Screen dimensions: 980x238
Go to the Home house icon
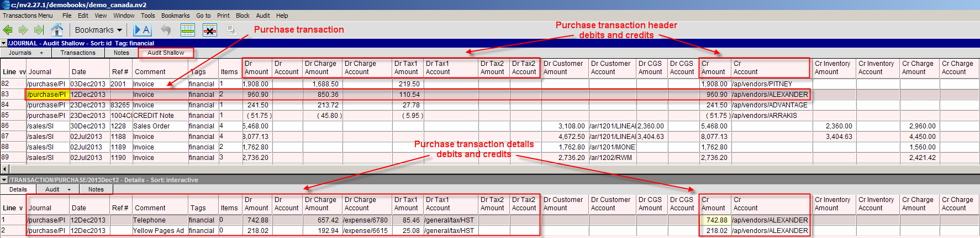[x=57, y=30]
